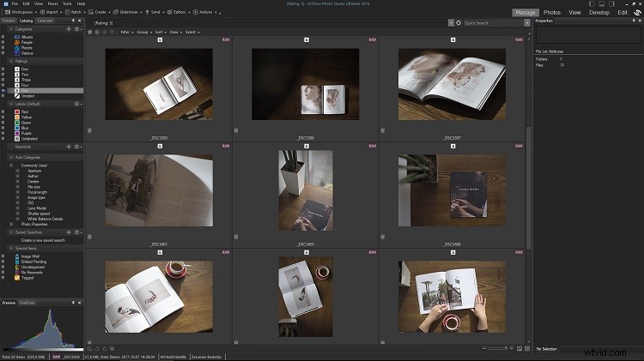Screen dimensions: 644x361
Task: Expand the Photo Properties node
Action: coord(11,224)
